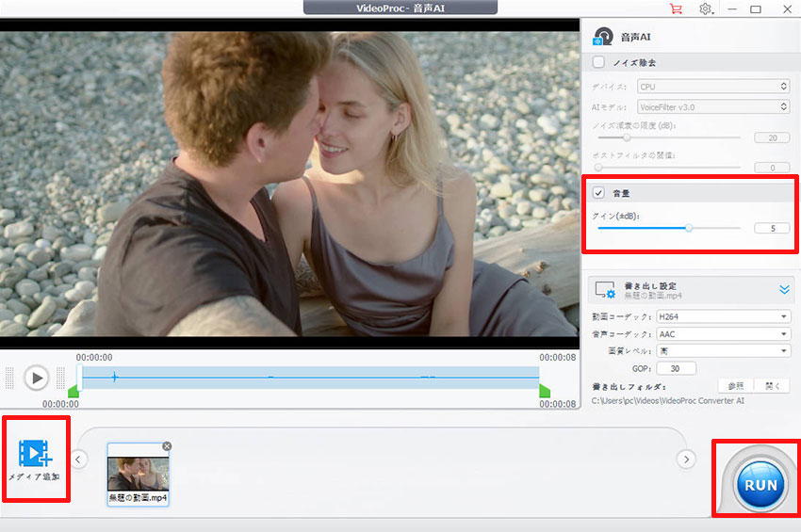801x532 pixels.
Task: Open the デバイス CPU dropdown
Action: tap(713, 87)
